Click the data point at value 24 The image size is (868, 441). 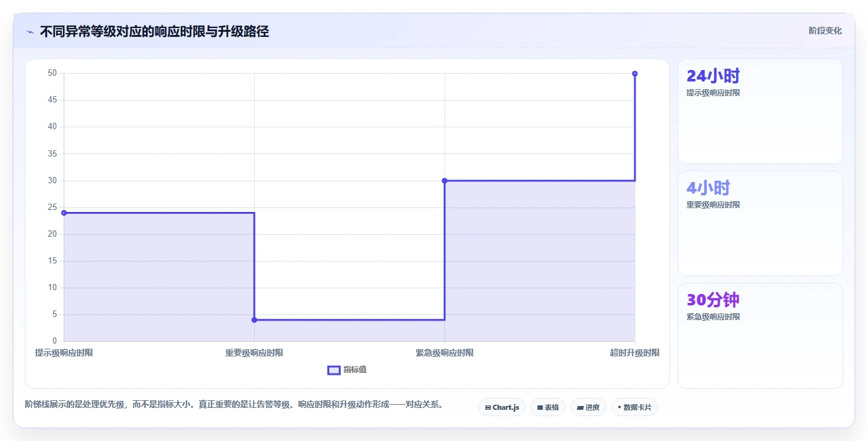pos(64,213)
